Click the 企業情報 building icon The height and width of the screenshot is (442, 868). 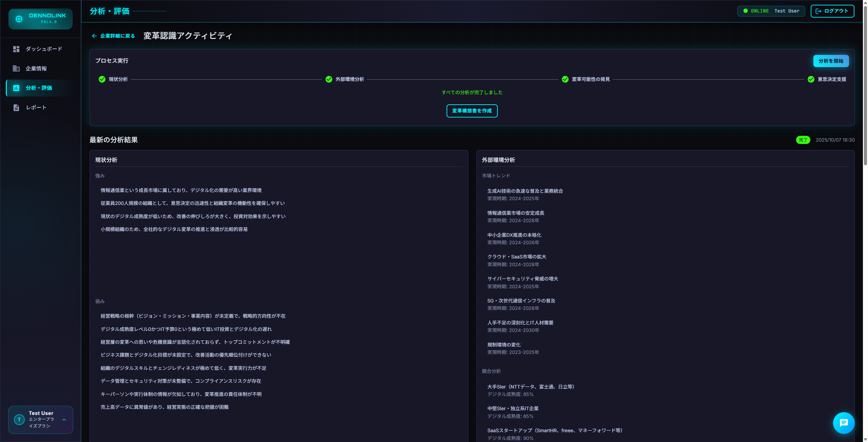[16, 68]
